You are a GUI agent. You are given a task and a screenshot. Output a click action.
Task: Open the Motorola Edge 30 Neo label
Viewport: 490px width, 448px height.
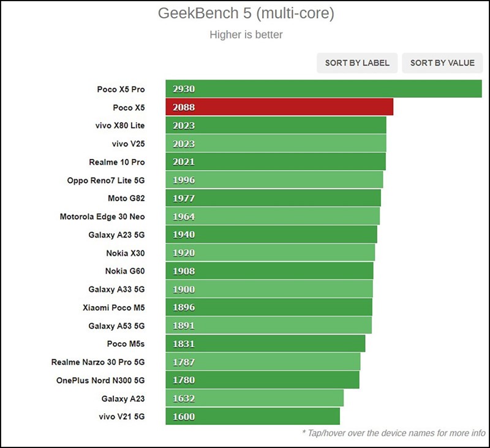[102, 217]
